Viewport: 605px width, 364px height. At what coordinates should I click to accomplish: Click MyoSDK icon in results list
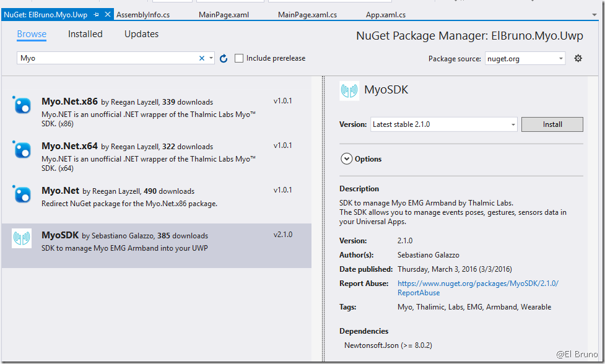(22, 238)
